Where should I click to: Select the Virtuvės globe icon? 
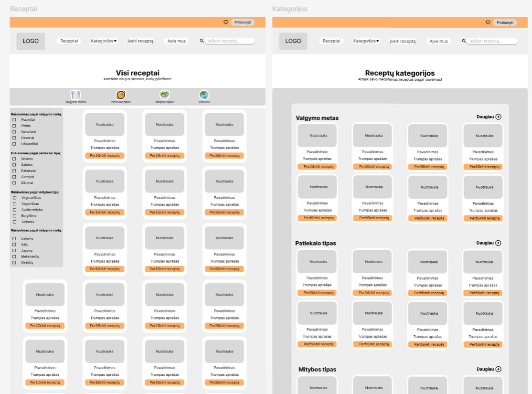(x=204, y=95)
